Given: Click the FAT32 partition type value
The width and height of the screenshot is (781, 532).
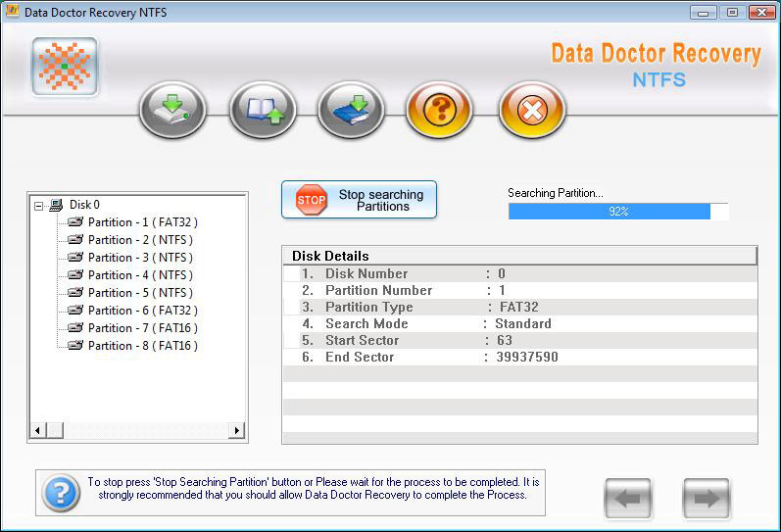Looking at the screenshot, I should tap(519, 307).
